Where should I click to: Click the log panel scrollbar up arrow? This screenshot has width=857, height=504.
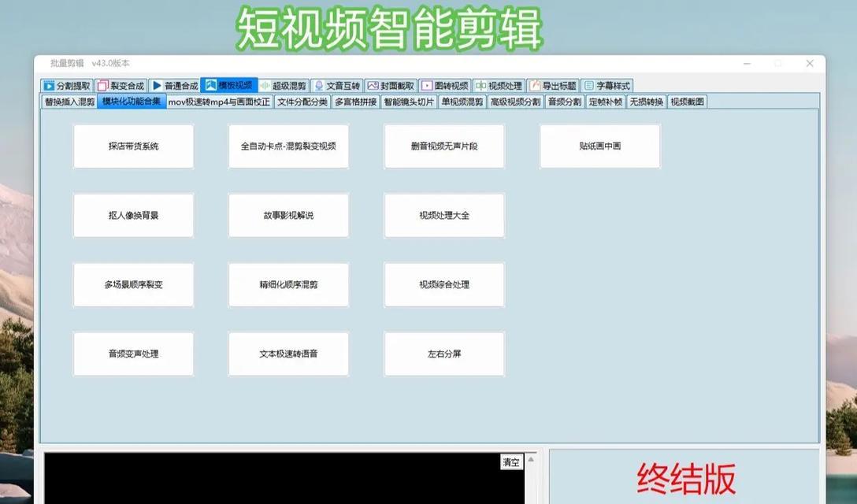531,459
